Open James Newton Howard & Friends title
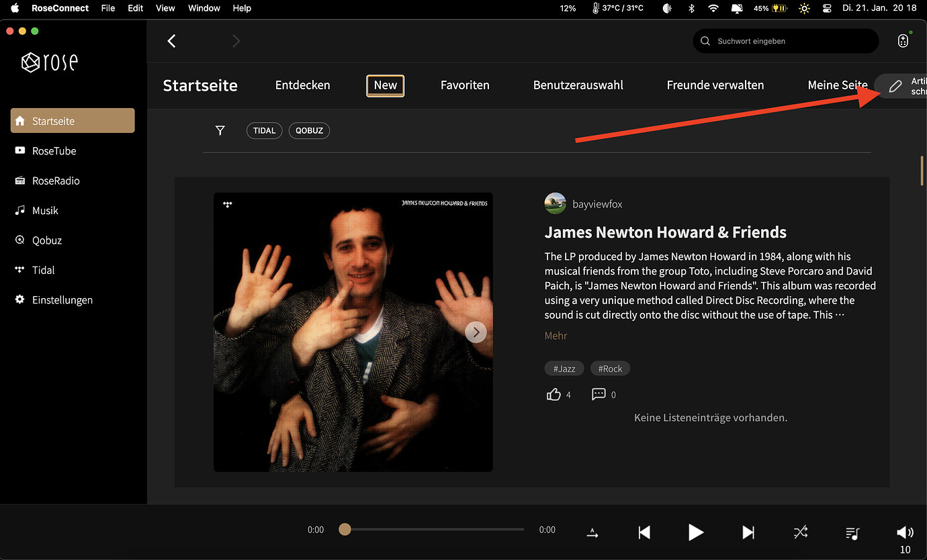 click(666, 232)
